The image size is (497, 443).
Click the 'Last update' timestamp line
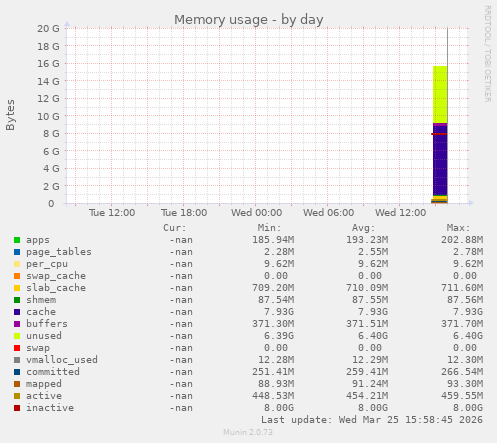[x=372, y=420]
